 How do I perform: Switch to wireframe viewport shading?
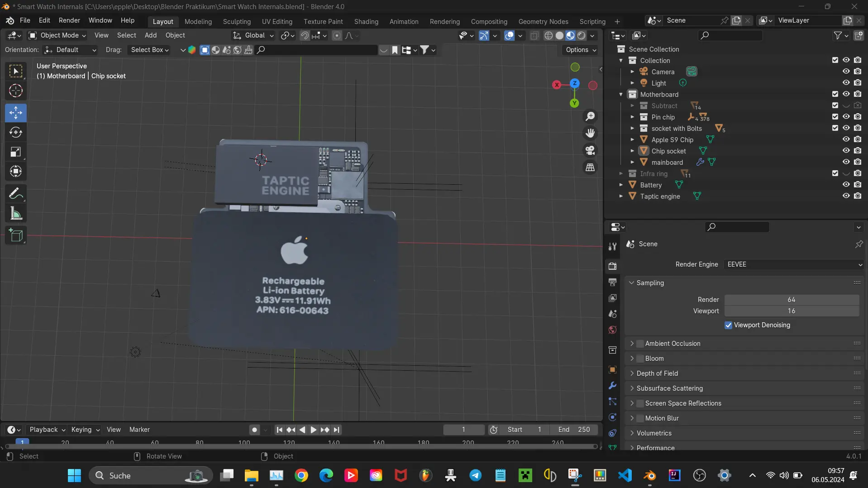(548, 35)
